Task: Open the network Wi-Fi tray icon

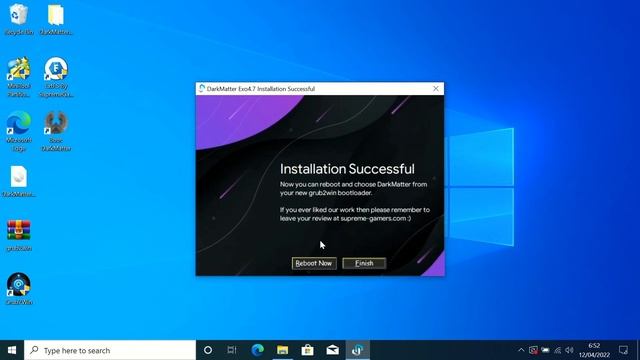Action: (558, 350)
